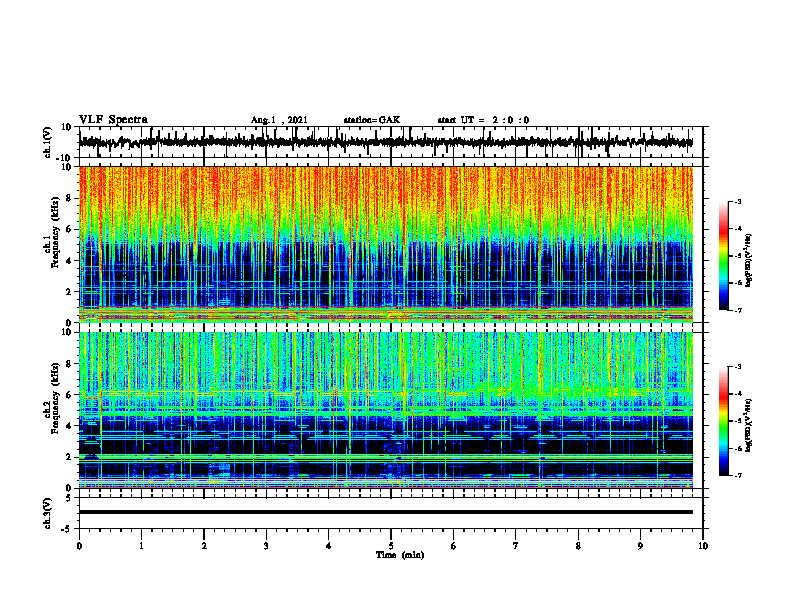Click the "5" tick on the ch.3(V) axis
The image size is (792, 612).
tap(70, 498)
